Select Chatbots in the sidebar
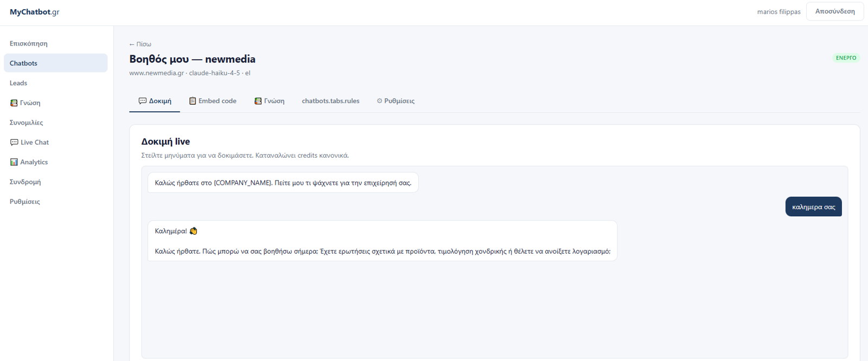Image resolution: width=868 pixels, height=361 pixels. pyautogui.click(x=55, y=63)
